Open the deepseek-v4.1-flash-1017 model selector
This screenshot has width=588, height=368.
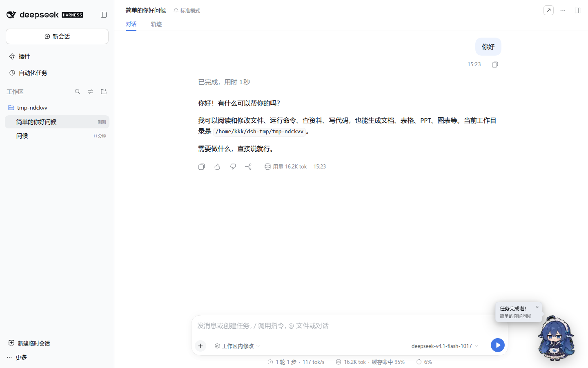445,346
